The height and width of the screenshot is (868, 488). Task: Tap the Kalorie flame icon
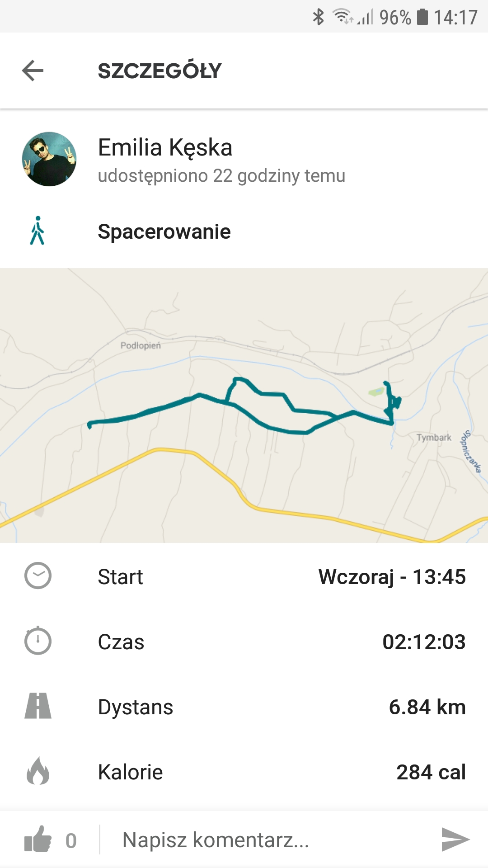click(x=38, y=771)
